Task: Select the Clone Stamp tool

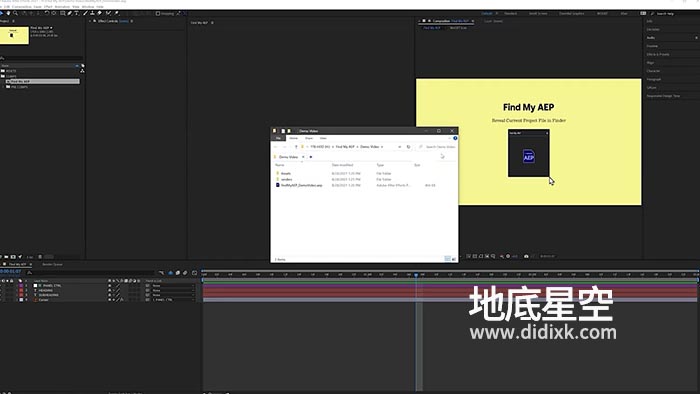Action: (92, 13)
